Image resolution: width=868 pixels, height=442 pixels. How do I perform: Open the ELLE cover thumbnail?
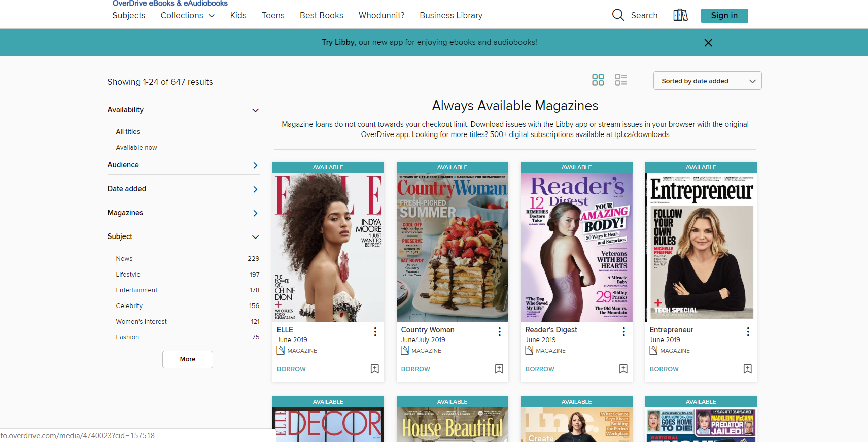click(328, 248)
